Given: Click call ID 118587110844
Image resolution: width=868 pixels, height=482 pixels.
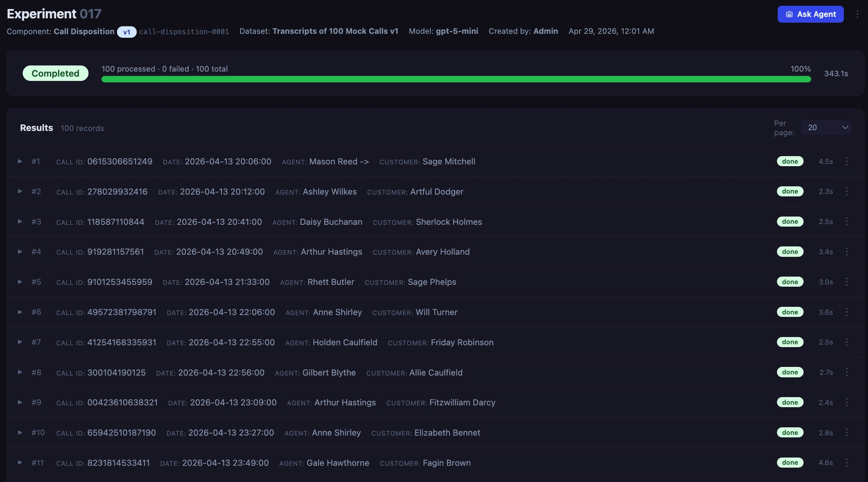Looking at the screenshot, I should click(116, 222).
